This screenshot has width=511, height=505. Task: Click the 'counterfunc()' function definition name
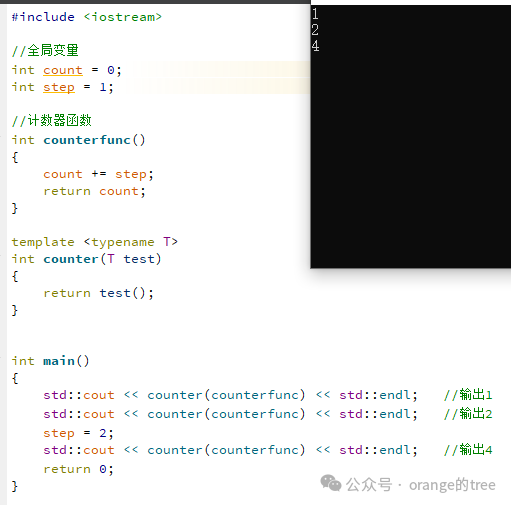94,140
